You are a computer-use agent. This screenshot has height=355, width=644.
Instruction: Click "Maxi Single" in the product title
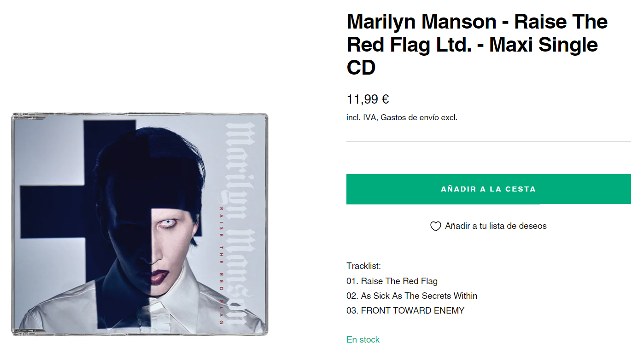coord(544,45)
